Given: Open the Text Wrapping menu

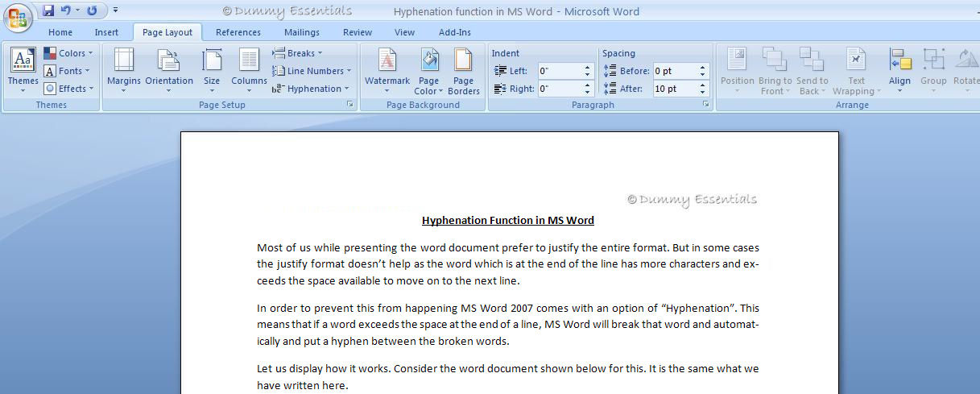Looking at the screenshot, I should coord(856,70).
